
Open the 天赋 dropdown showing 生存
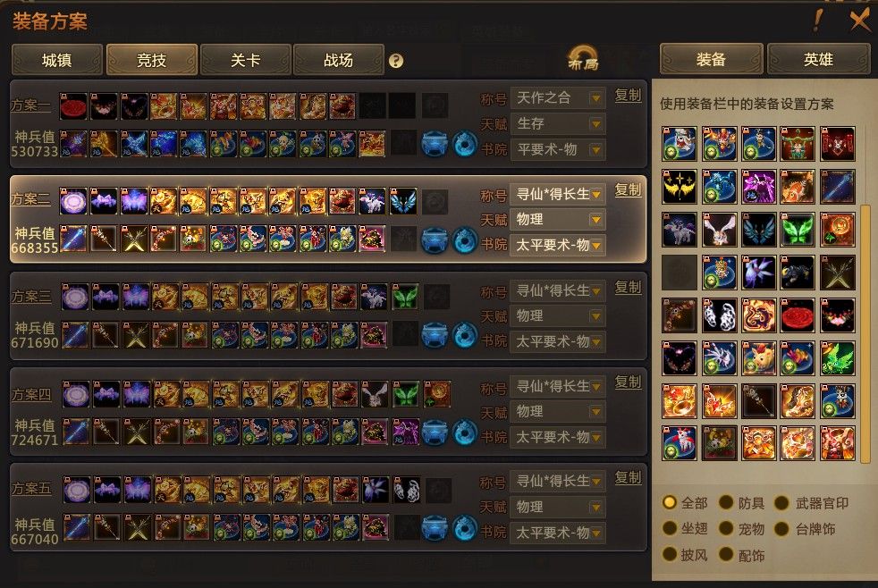(x=558, y=123)
